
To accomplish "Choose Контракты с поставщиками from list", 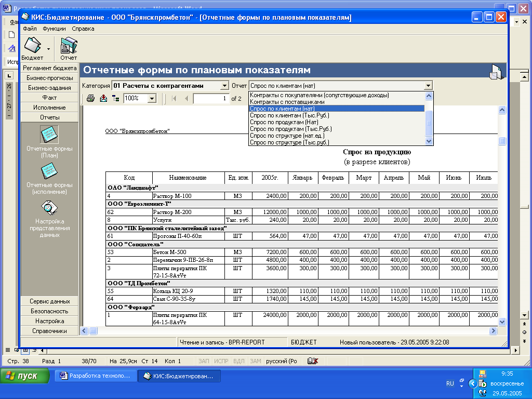I will click(287, 102).
